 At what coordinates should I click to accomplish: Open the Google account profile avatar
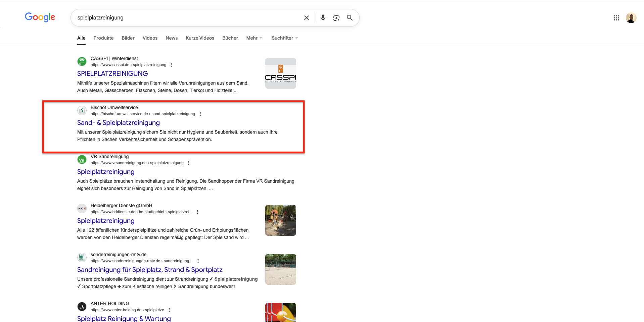click(x=631, y=18)
